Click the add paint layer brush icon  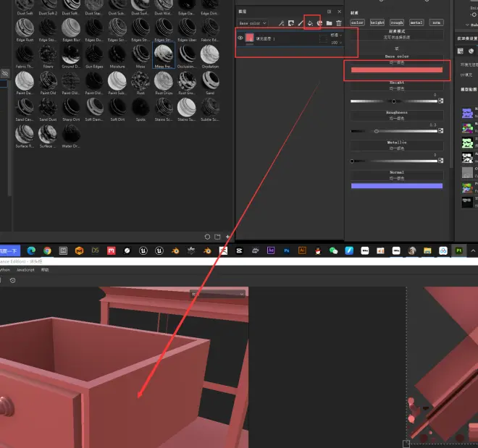pyautogui.click(x=301, y=23)
